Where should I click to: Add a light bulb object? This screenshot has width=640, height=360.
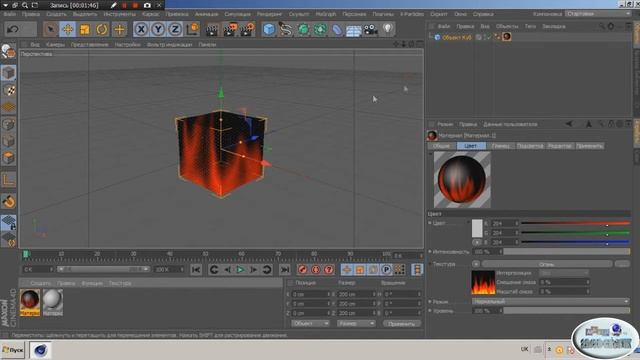coord(388,29)
